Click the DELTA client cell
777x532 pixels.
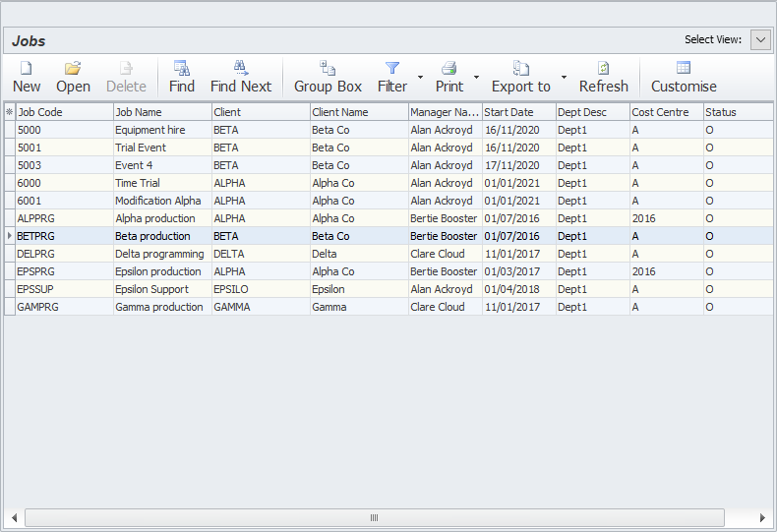(262, 254)
